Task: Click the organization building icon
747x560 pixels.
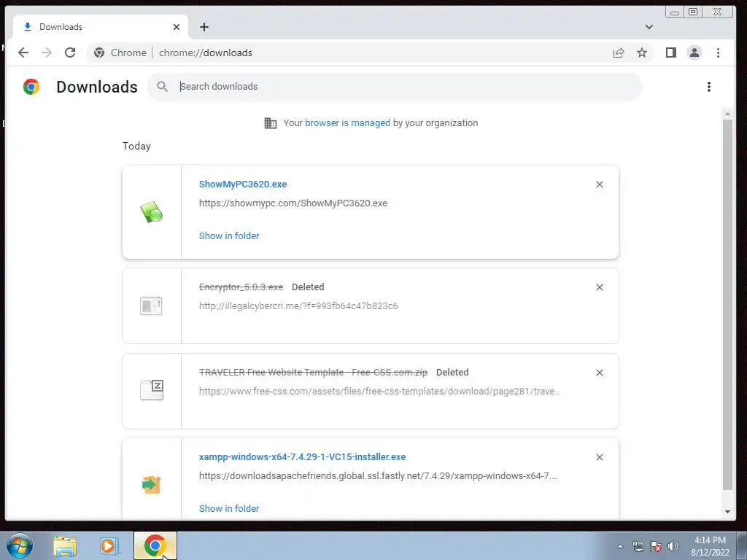Action: [x=270, y=122]
